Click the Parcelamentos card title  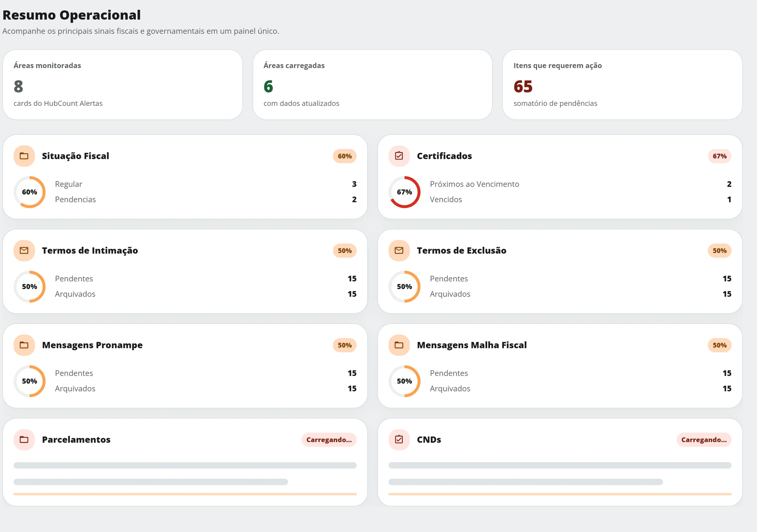pyautogui.click(x=76, y=439)
